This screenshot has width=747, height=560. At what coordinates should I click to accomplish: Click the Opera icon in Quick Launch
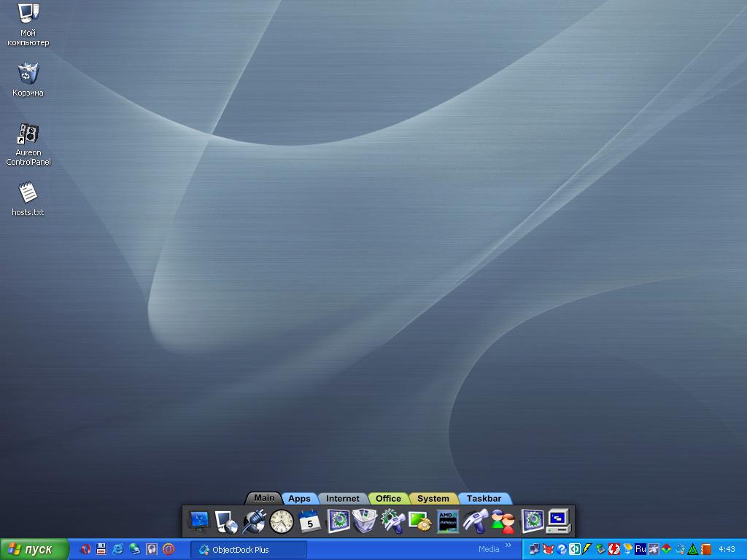point(85,549)
